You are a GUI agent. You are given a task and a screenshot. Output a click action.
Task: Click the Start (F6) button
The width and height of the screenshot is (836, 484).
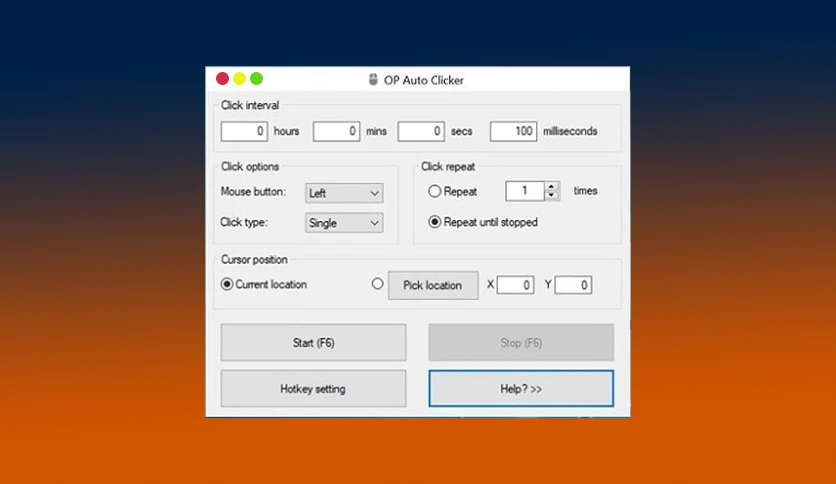[314, 342]
